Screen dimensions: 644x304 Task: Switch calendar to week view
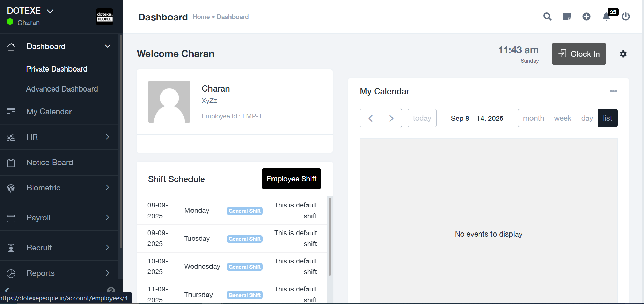click(x=562, y=118)
